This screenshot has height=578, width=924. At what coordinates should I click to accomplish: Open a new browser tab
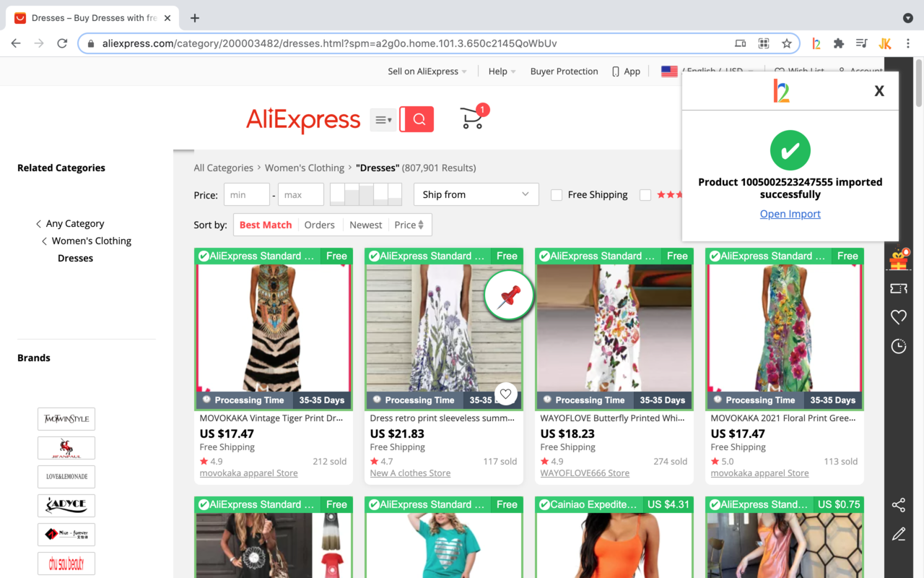click(195, 18)
